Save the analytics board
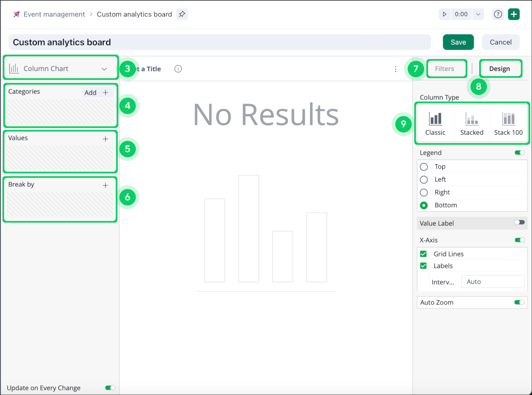 coord(458,42)
